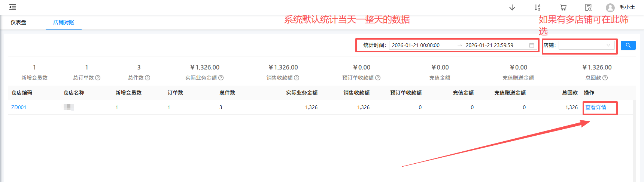Open the 查看详情 link for ZD001
The image size is (644, 182).
point(596,107)
